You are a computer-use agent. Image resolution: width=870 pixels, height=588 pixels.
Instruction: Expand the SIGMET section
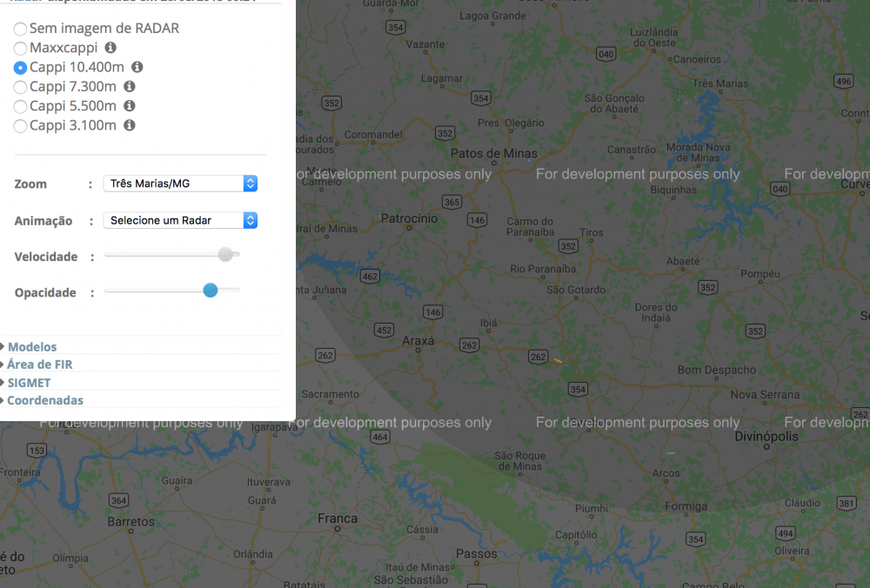pos(29,383)
